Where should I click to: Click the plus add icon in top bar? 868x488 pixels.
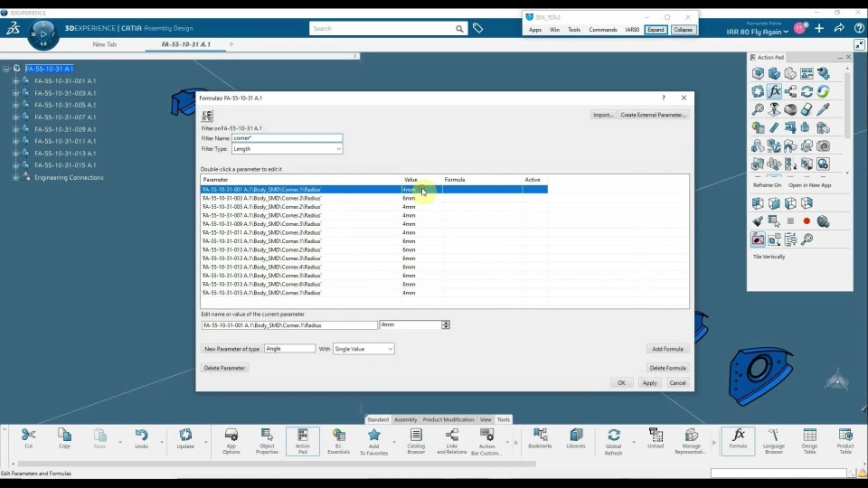pyautogui.click(x=819, y=28)
